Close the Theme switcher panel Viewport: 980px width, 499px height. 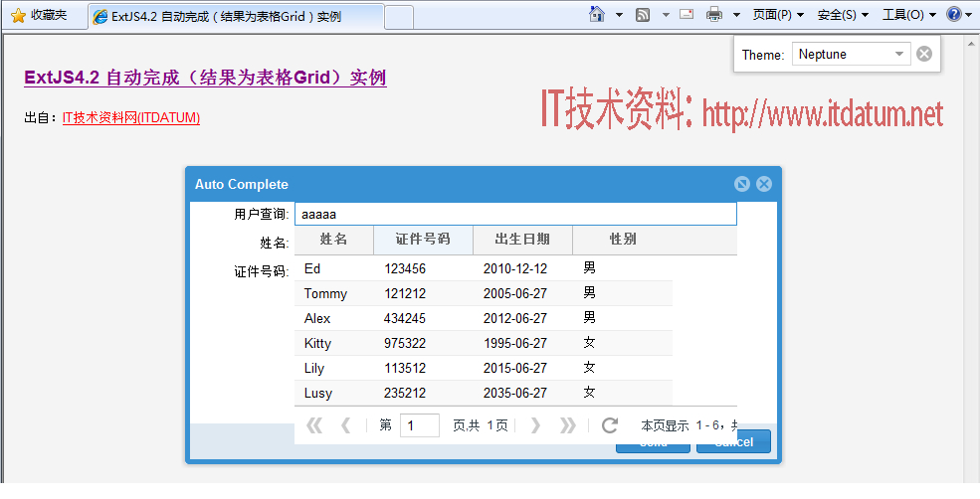[924, 55]
